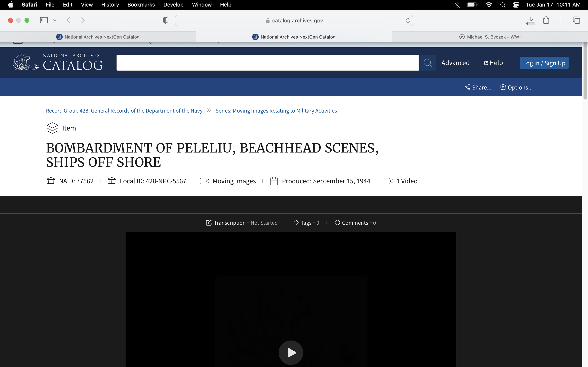This screenshot has height=367, width=588.
Task: Click the privacy shield icon
Action: coord(165,20)
